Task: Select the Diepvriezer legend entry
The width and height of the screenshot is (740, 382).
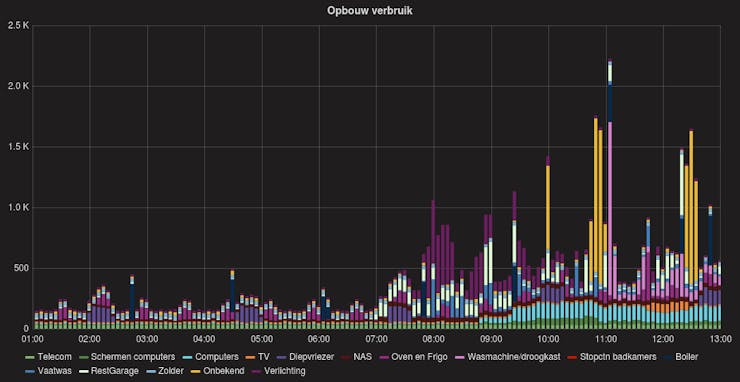Action: [x=305, y=357]
